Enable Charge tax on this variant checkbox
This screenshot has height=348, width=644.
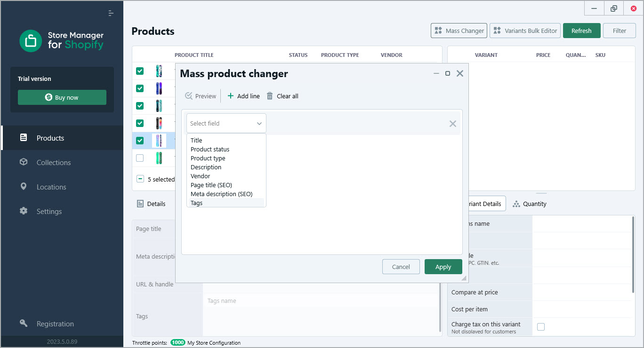(x=541, y=327)
